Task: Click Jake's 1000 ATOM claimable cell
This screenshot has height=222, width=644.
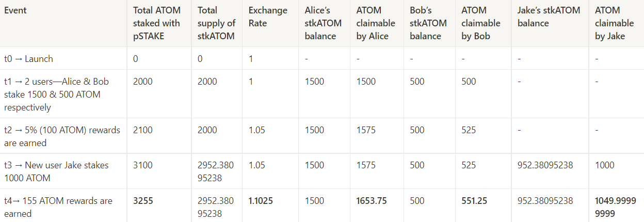Action: (x=605, y=165)
